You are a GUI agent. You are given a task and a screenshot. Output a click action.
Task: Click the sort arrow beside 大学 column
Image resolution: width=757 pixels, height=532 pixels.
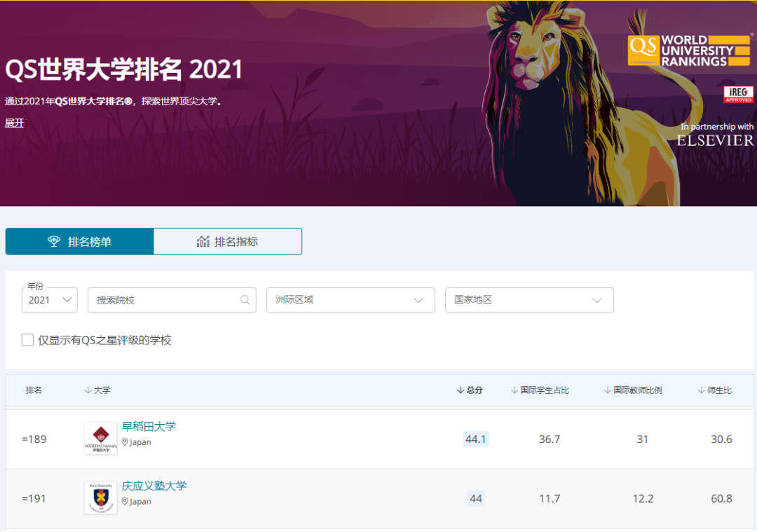coord(88,390)
